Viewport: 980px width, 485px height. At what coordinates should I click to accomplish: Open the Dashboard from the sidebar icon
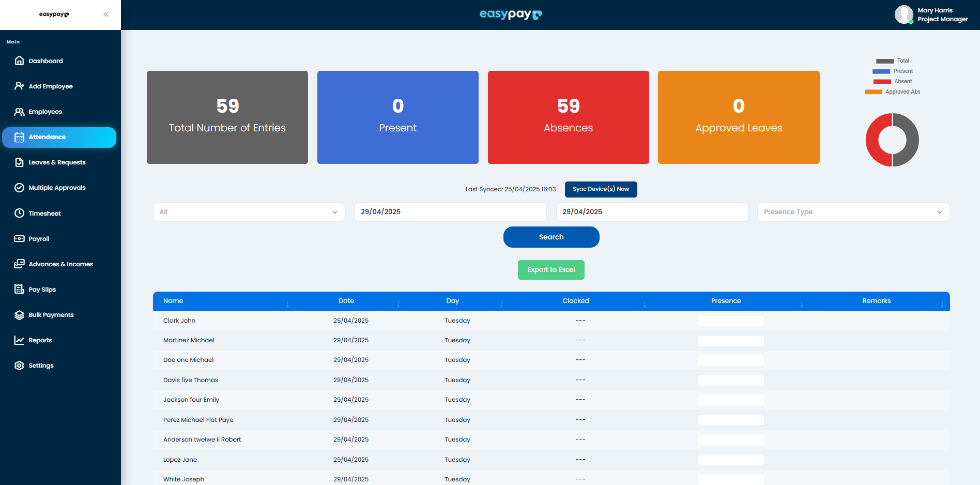click(19, 60)
